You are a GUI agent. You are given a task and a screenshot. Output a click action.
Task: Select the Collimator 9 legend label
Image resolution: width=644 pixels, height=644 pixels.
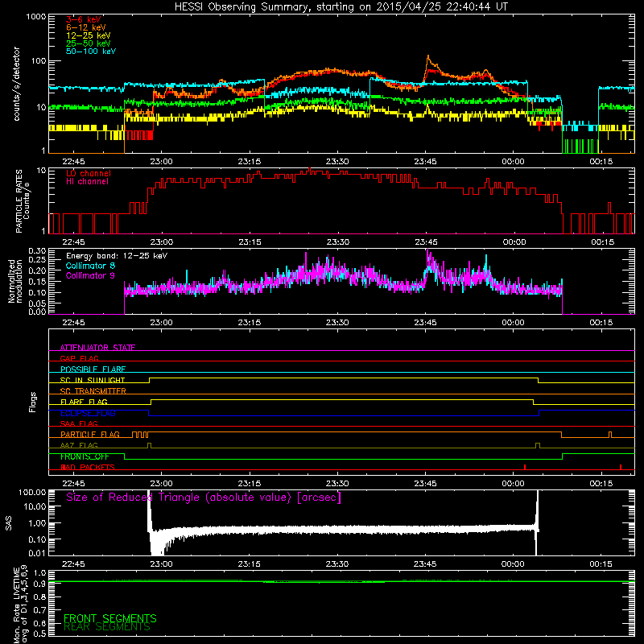tap(90, 275)
